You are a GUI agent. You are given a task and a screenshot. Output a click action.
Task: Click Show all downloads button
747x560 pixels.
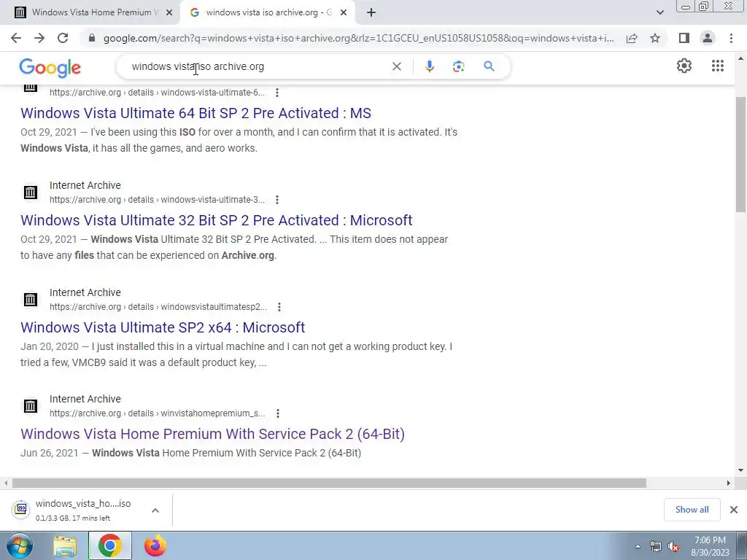click(692, 510)
